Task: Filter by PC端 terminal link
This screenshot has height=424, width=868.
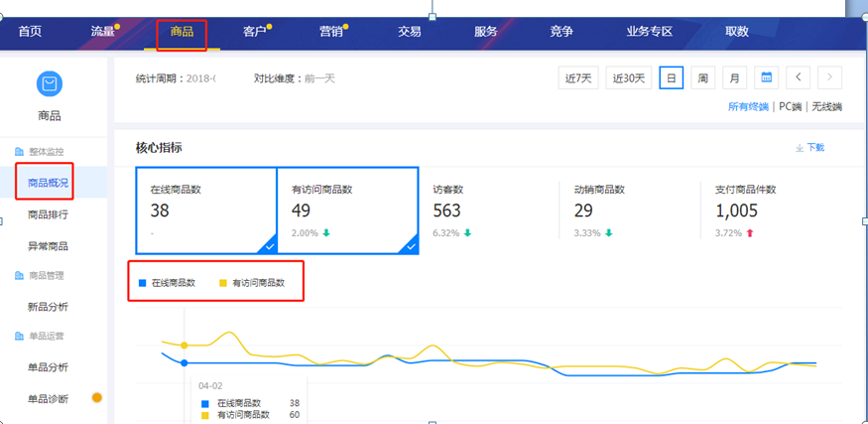Action: pos(790,106)
